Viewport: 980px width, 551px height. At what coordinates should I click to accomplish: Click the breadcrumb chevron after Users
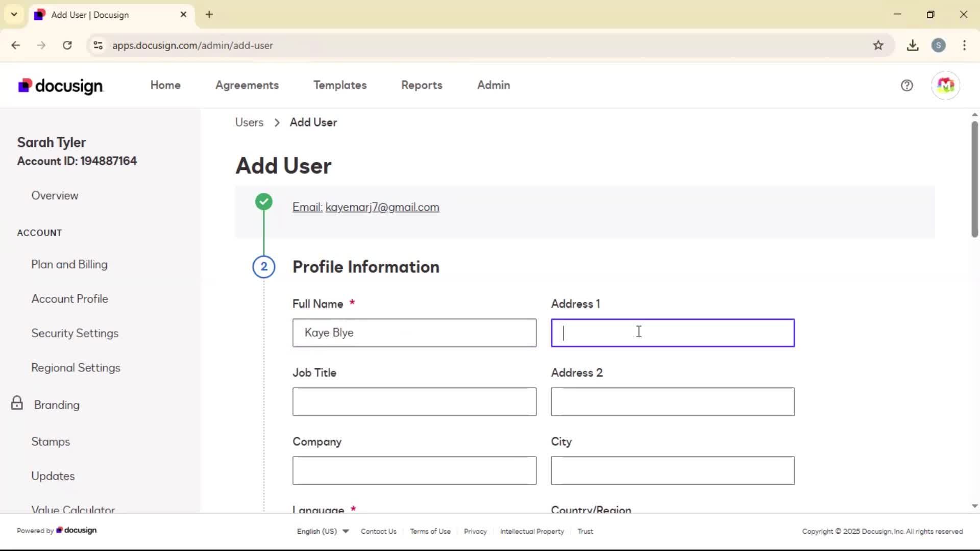tap(277, 123)
